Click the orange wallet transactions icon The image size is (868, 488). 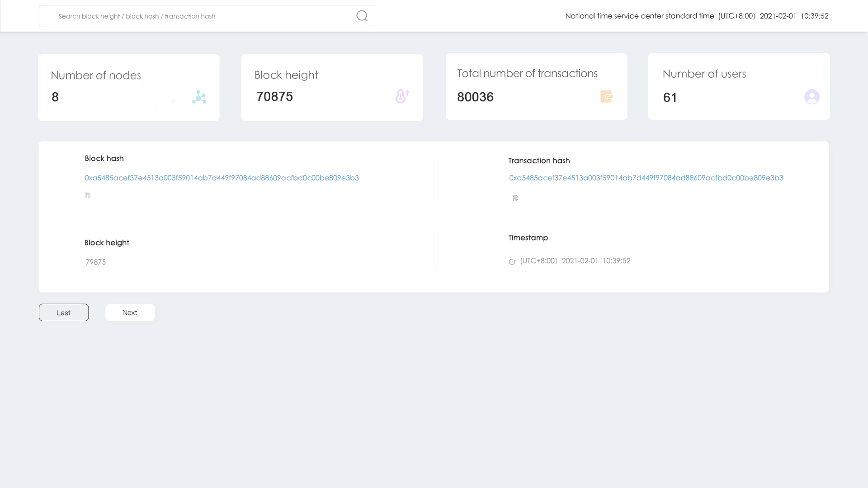click(606, 96)
